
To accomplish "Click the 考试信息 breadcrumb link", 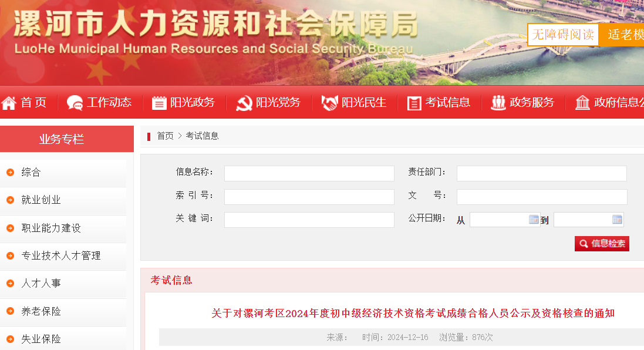I will (x=202, y=136).
